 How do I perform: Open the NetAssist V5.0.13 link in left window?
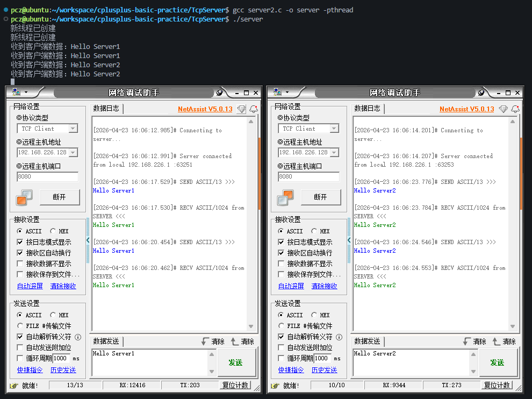pos(205,109)
